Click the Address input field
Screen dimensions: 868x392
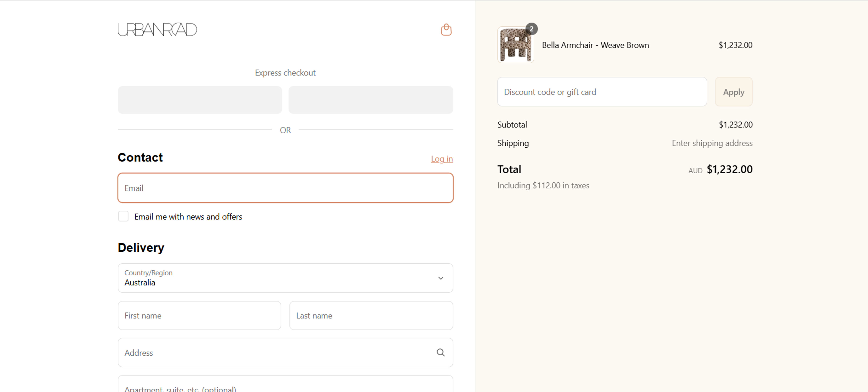pyautogui.click(x=285, y=353)
